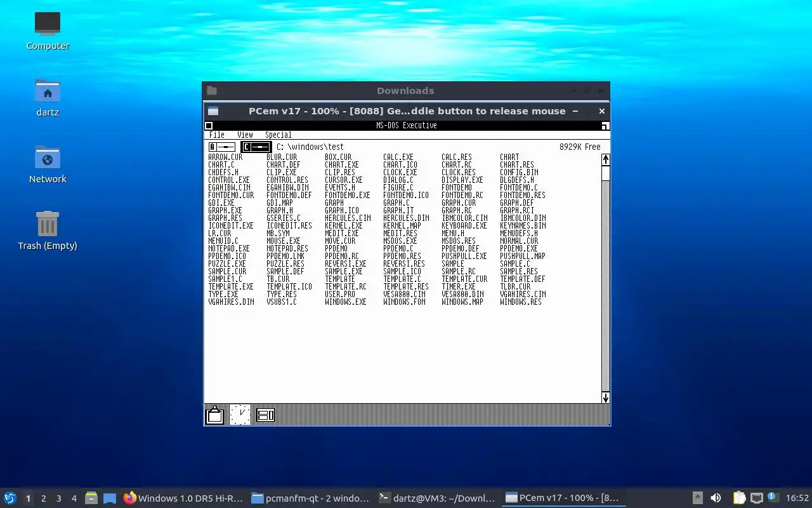Click the zoom box at the MS-DOS Executive title's right
The width and height of the screenshot is (812, 508).
[605, 126]
